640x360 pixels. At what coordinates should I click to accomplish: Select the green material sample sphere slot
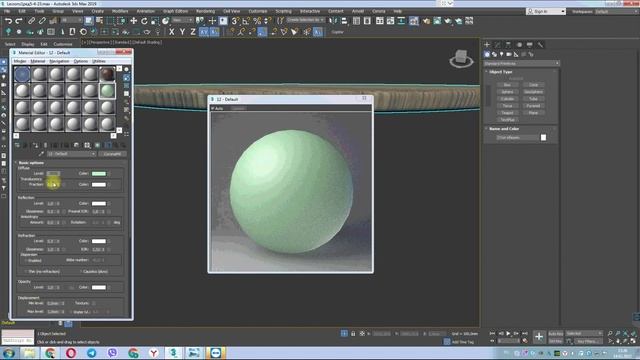(x=107, y=91)
